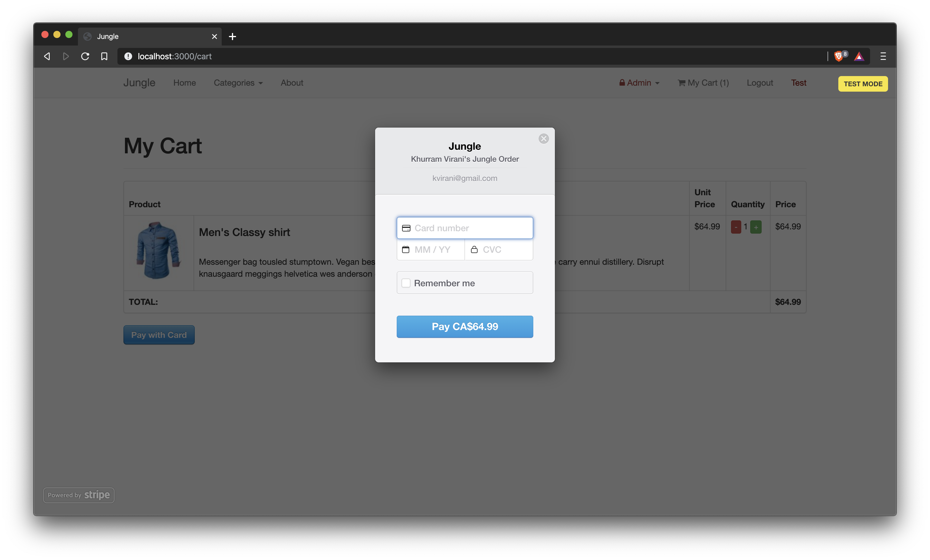Click the Test user link

(x=799, y=83)
